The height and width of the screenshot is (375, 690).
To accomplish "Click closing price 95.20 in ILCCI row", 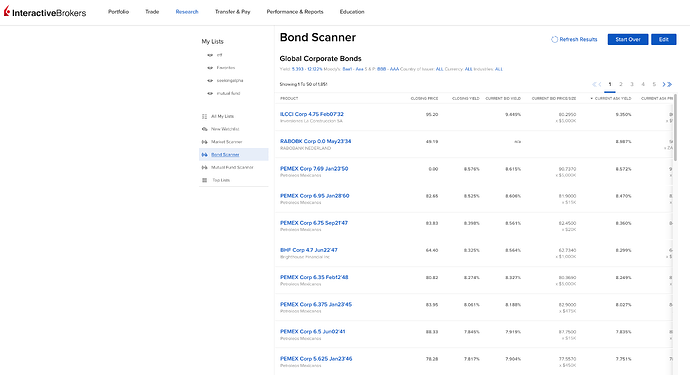I will click(x=432, y=114).
